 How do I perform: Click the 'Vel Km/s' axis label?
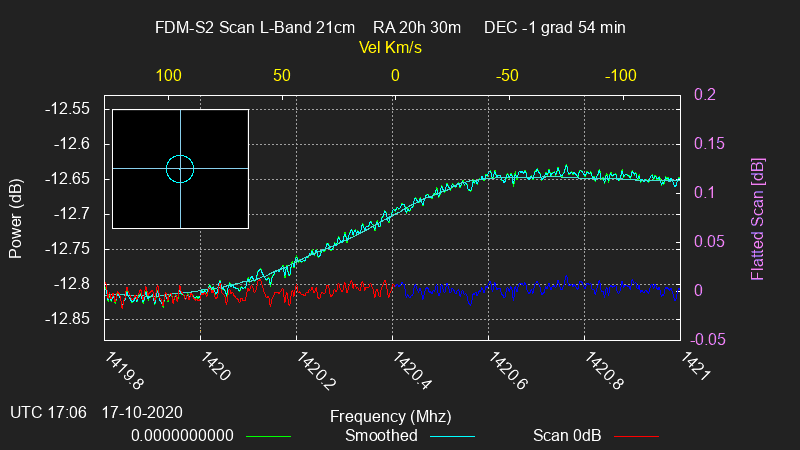click(x=390, y=47)
